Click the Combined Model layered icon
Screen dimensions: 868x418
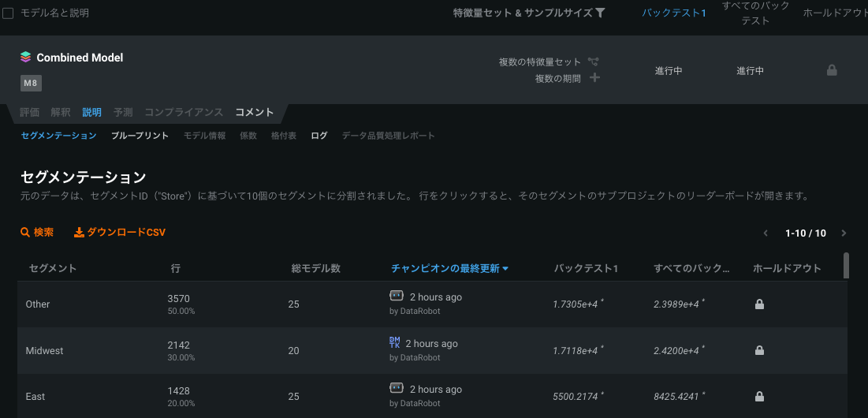[26, 58]
